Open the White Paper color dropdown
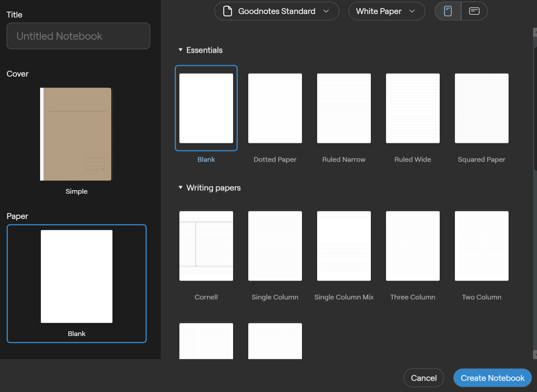Image resolution: width=537 pixels, height=392 pixels. 386,11
